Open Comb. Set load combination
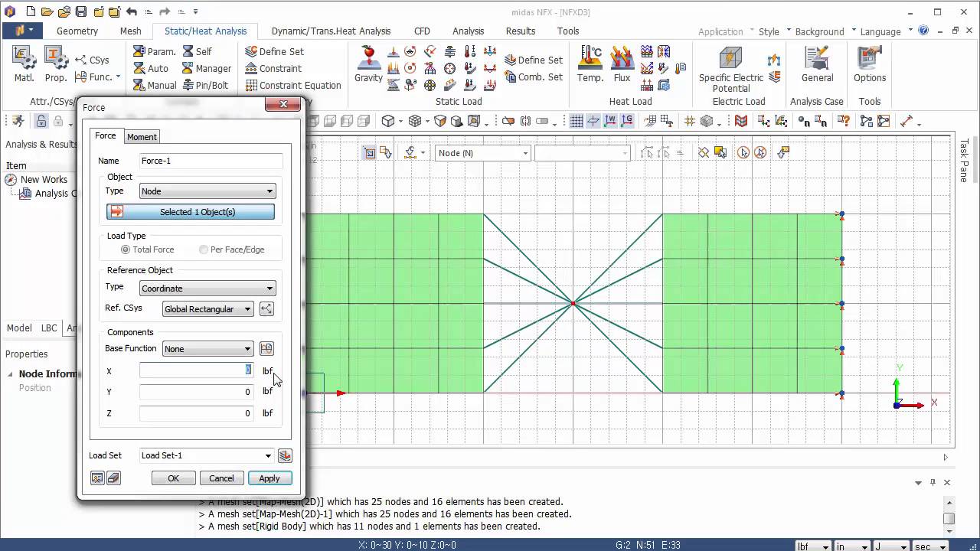This screenshot has height=551, width=980. 534,77
